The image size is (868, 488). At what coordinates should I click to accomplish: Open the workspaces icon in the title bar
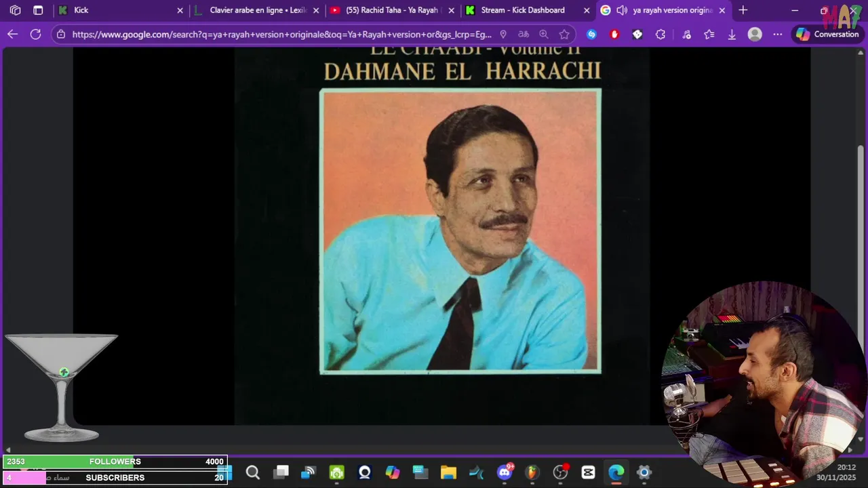pos(15,10)
